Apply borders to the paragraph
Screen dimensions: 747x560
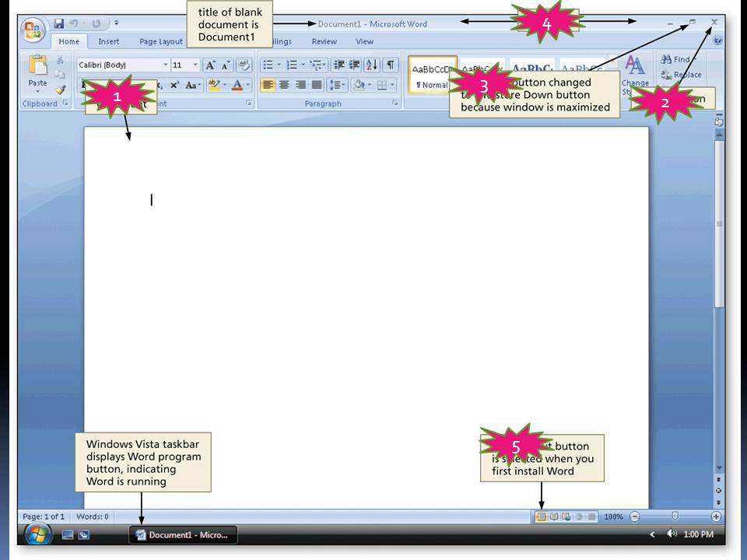click(382, 86)
